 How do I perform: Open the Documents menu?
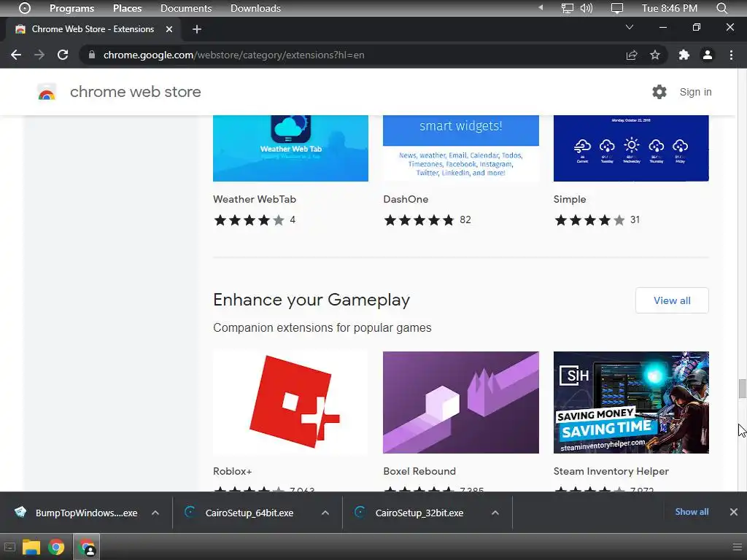tap(186, 8)
